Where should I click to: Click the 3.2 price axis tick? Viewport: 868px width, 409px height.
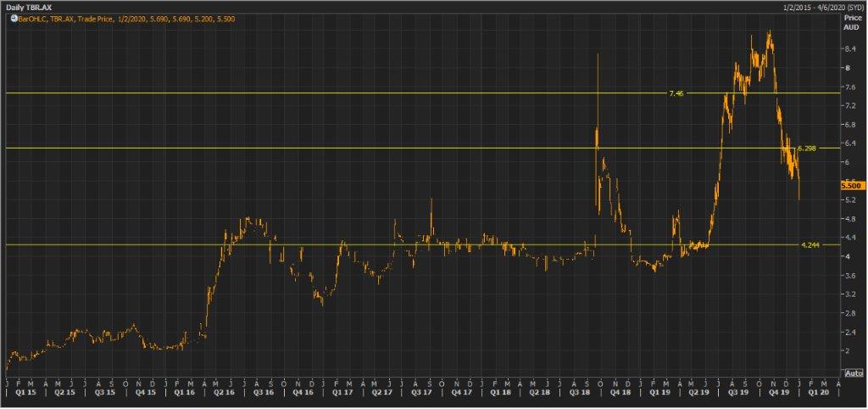(847, 294)
